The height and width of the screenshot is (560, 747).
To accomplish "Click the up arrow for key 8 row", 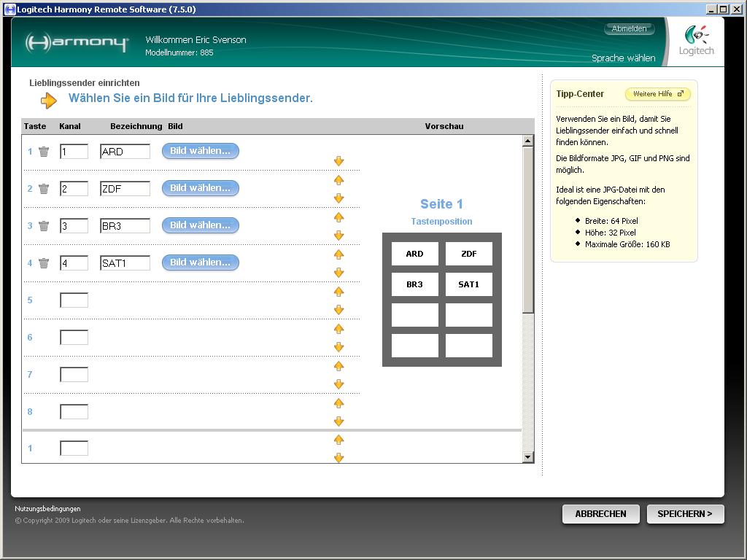I will (338, 402).
